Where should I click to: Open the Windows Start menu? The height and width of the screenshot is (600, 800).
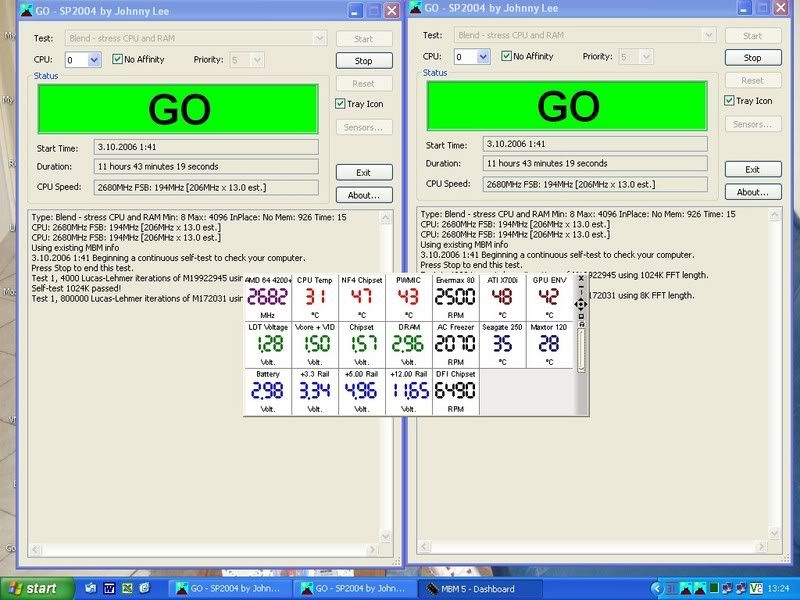[x=35, y=588]
